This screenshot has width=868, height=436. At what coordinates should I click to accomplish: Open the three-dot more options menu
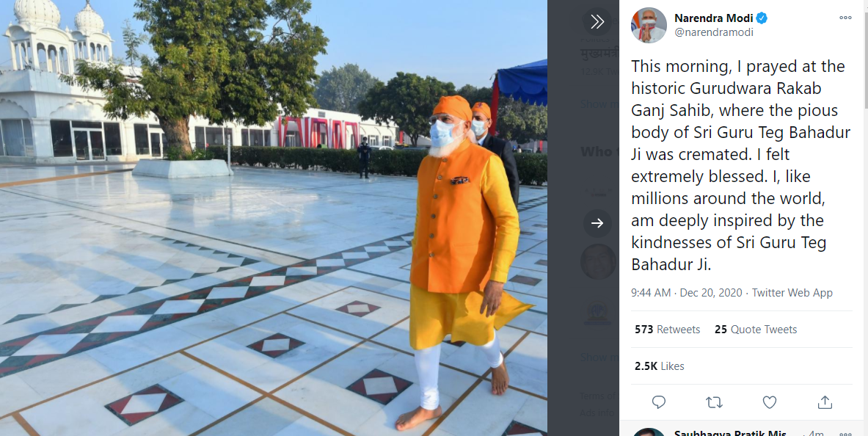click(x=845, y=18)
